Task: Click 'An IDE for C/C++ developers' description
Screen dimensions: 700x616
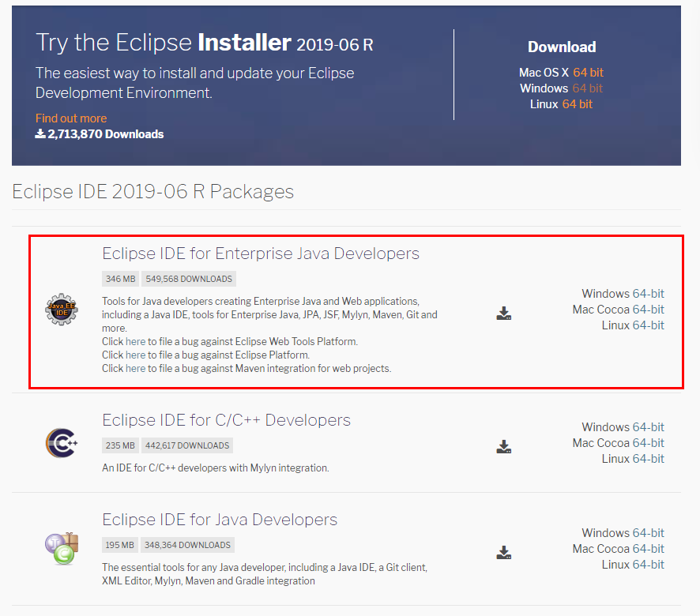Action: pyautogui.click(x=215, y=468)
